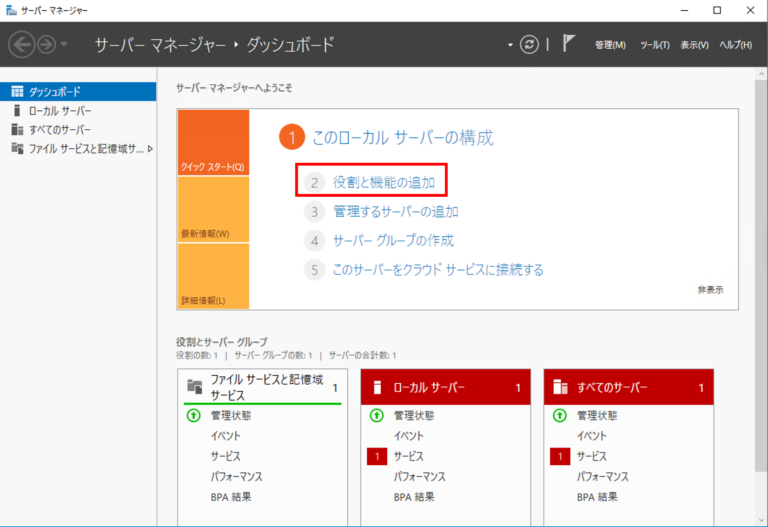The height and width of the screenshot is (527, 768).
Task: Select the 詳細情報(L) tile
Action: pos(213,276)
